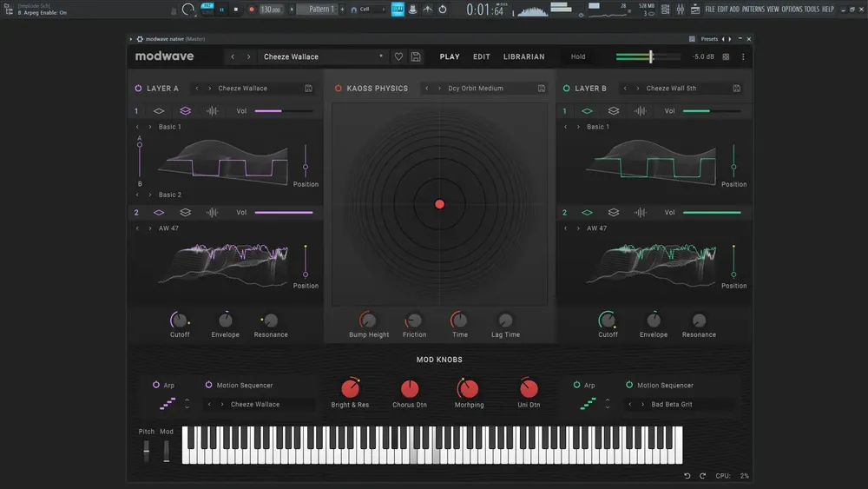
Task: Toggle the Layer A Motion Sequencer power
Action: pos(208,384)
